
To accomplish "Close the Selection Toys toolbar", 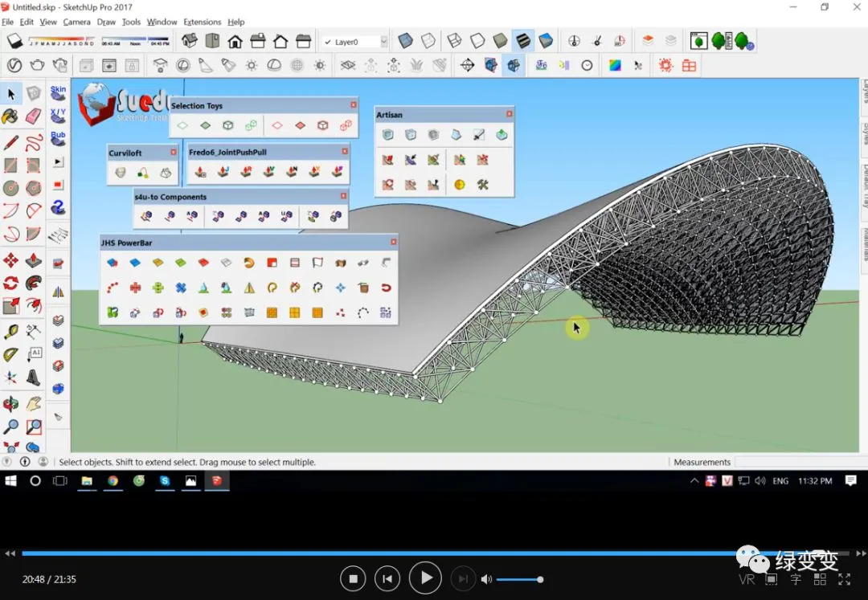I will pos(353,104).
